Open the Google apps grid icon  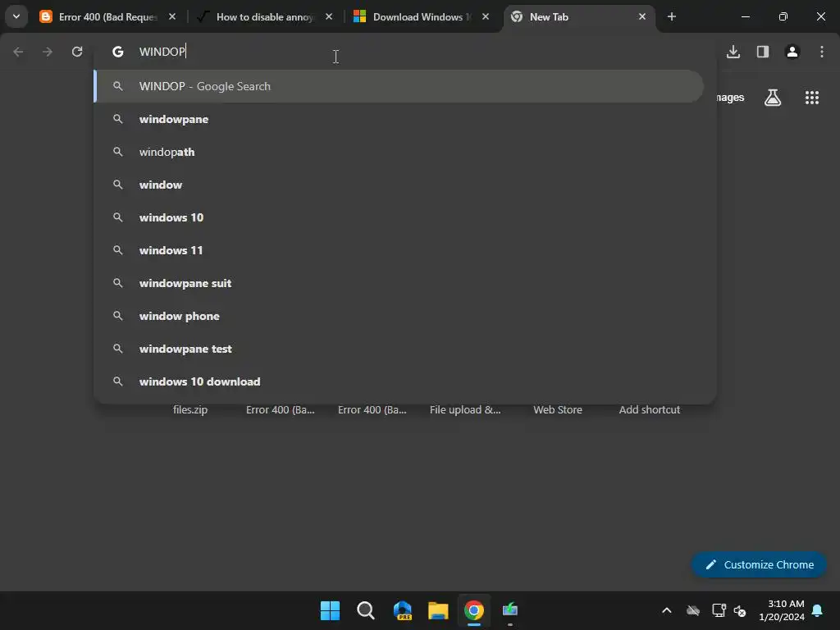pyautogui.click(x=811, y=98)
